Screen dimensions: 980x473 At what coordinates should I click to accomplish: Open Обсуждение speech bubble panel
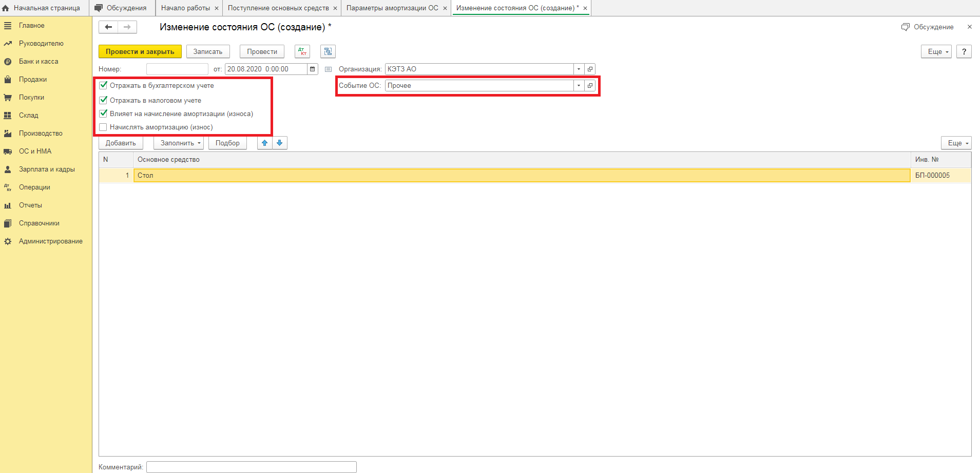[928, 27]
